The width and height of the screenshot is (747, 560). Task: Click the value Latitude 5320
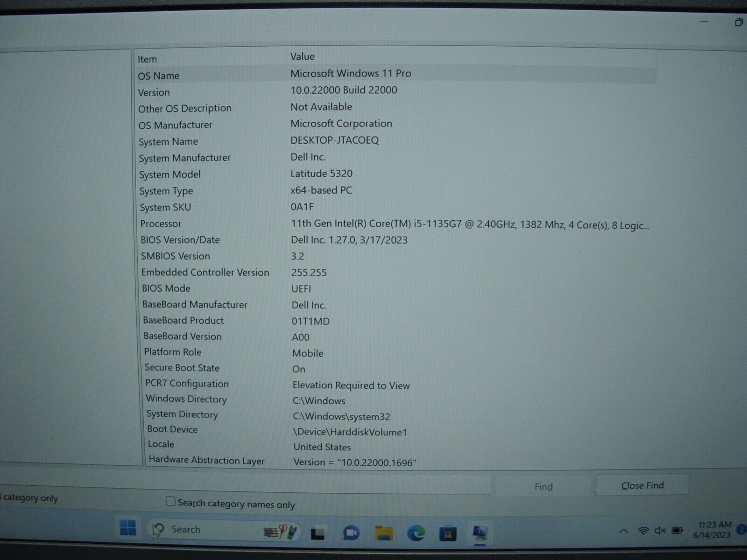coord(321,174)
